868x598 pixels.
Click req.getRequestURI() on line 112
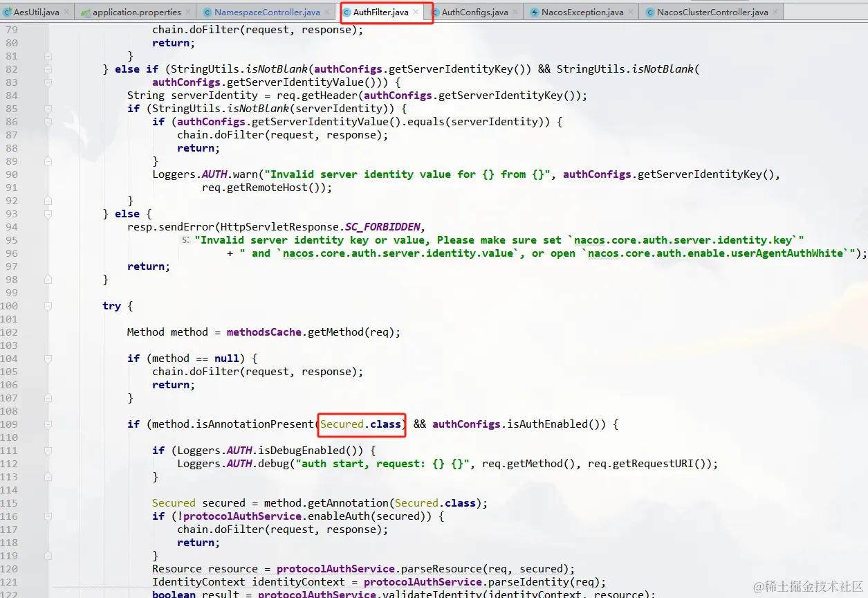pyautogui.click(x=651, y=464)
